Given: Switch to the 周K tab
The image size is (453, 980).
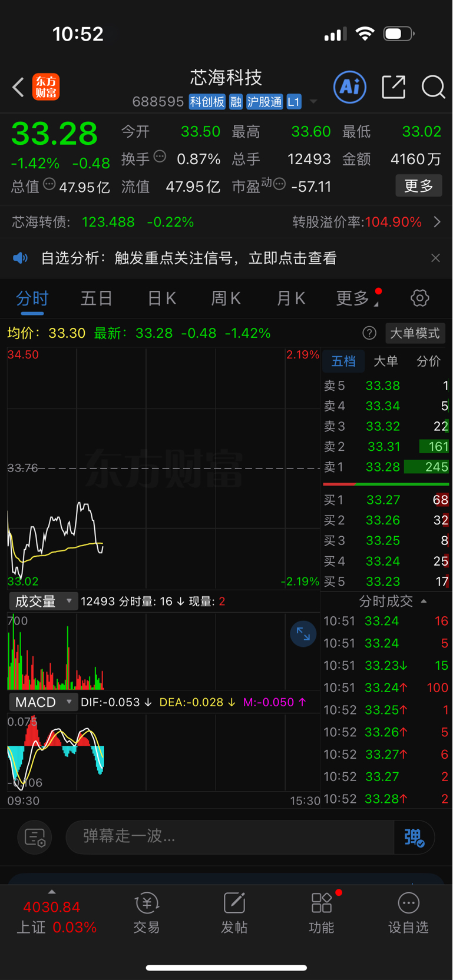Looking at the screenshot, I should click(226, 298).
